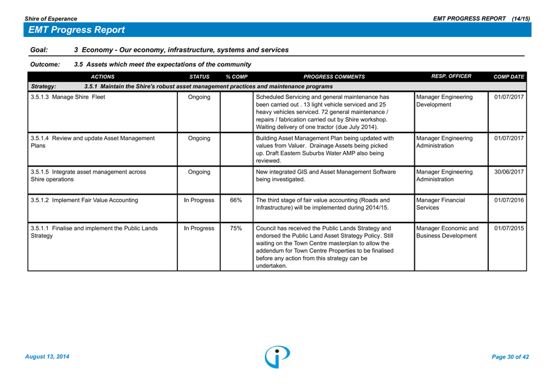Image resolution: width=554 pixels, height=392 pixels.
Task: Click 'Manager Economic and Business Development' officer cell
Action: (447, 232)
